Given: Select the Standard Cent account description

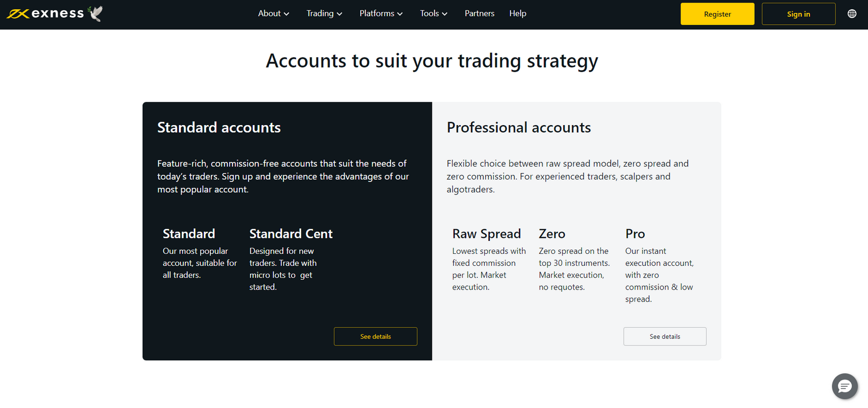Looking at the screenshot, I should (283, 268).
